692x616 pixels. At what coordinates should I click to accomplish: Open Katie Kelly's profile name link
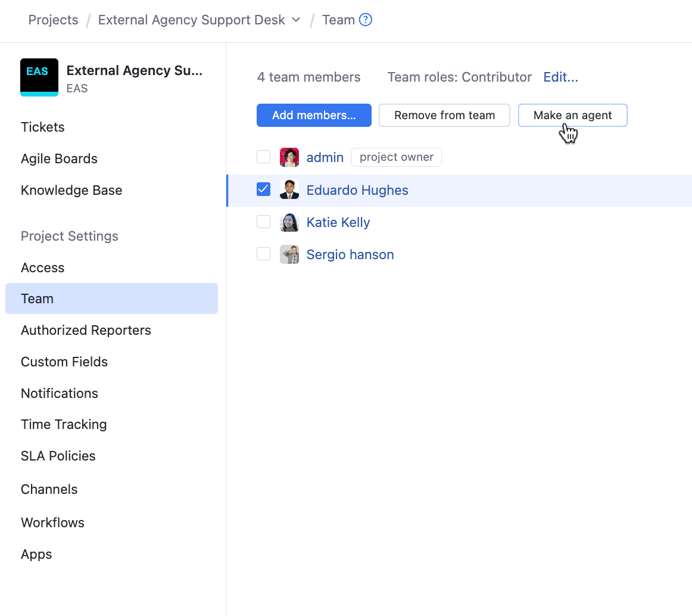[338, 222]
